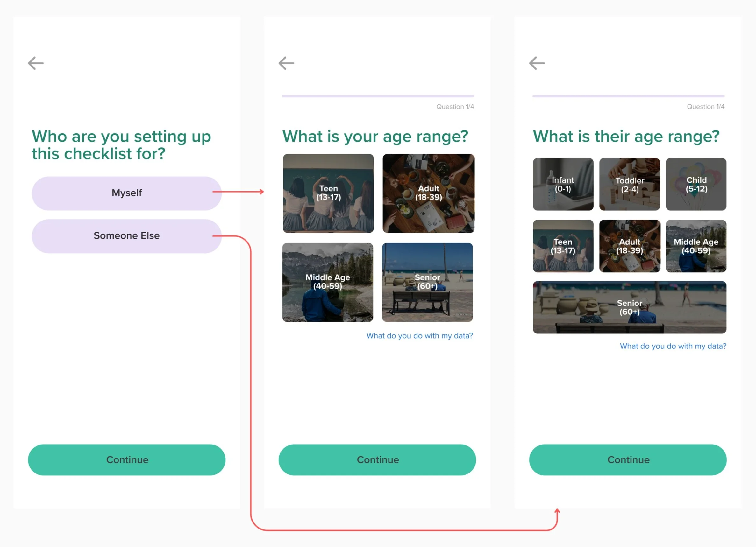Click back arrow on 'their age range' screen
The width and height of the screenshot is (756, 547).
click(x=537, y=63)
